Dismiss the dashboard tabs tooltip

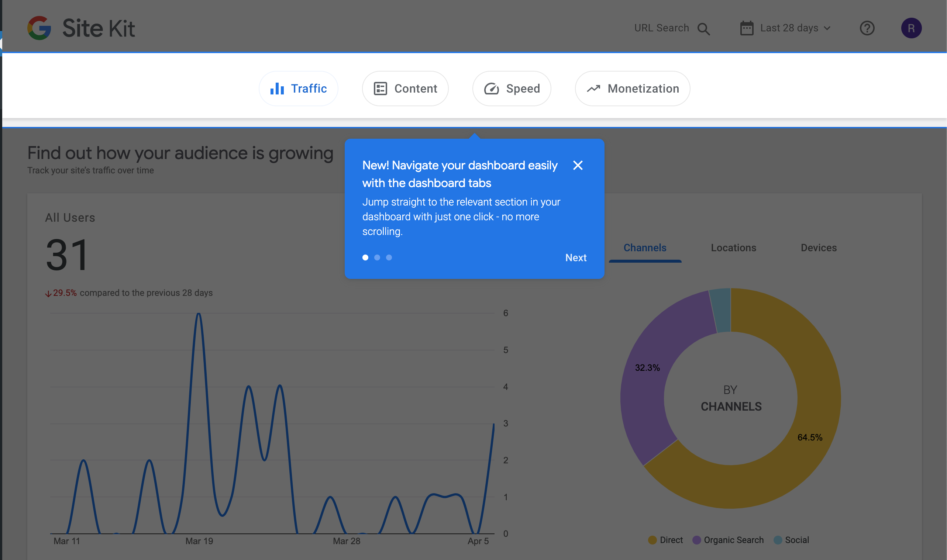(x=578, y=165)
